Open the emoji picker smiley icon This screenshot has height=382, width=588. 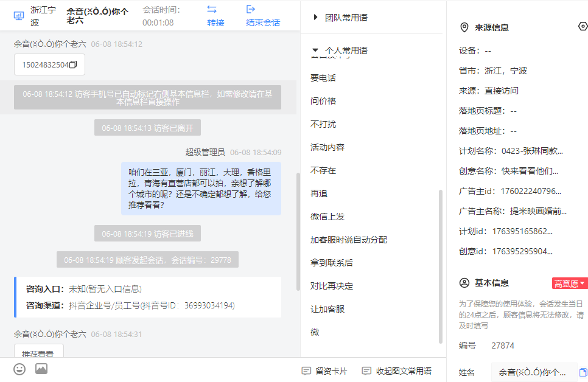[x=19, y=369]
